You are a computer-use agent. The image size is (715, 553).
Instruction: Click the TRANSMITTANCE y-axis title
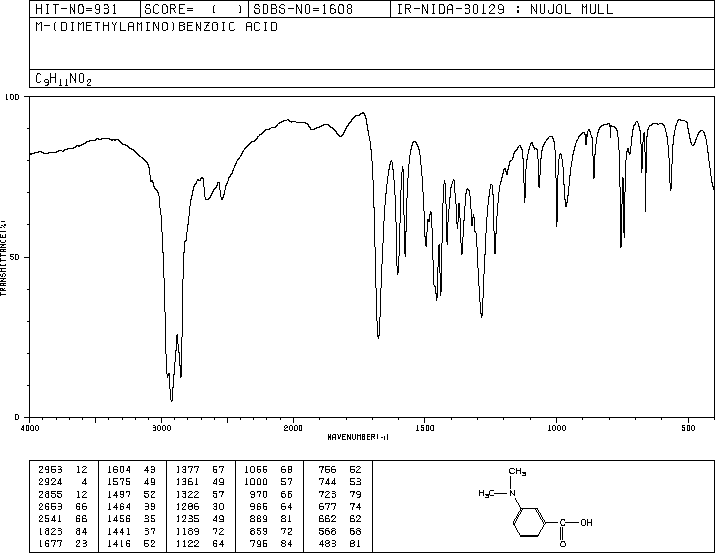[x=3, y=258]
